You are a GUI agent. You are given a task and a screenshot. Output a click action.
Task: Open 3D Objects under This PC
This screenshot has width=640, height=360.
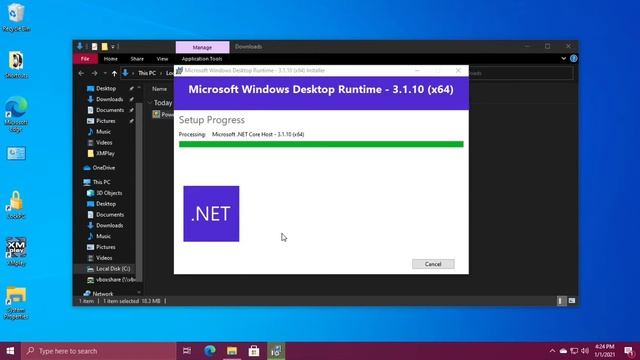point(109,193)
